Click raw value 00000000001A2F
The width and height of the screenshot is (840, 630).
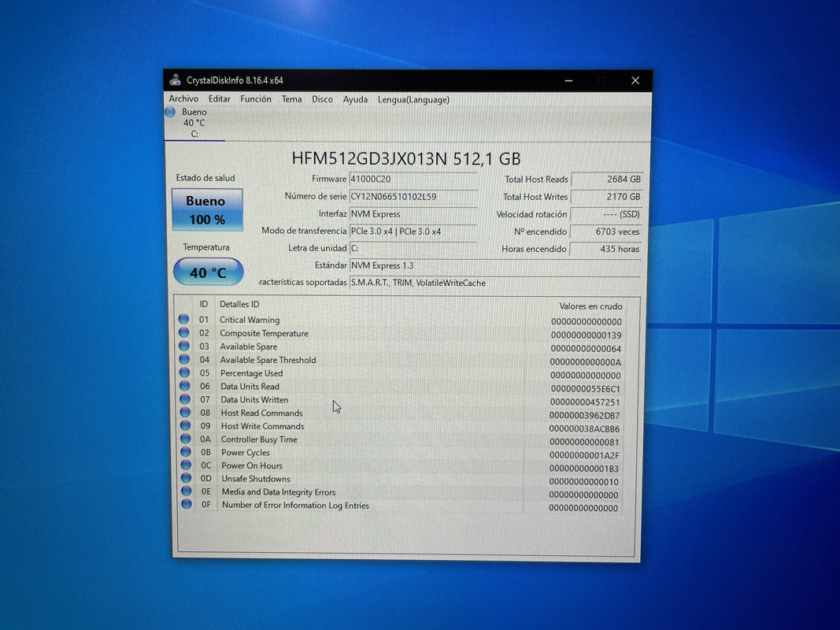pyautogui.click(x=584, y=456)
